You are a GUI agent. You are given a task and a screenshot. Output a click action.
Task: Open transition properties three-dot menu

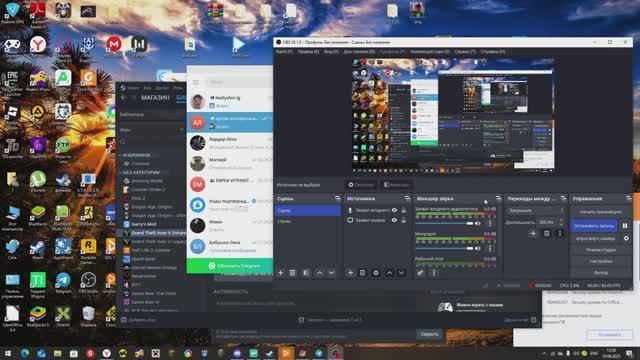560,233
